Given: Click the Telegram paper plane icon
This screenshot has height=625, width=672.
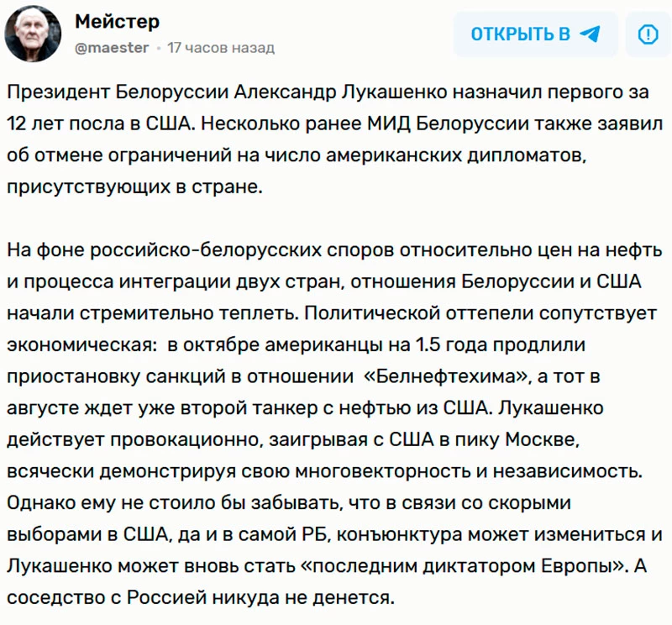Looking at the screenshot, I should click(x=591, y=34).
